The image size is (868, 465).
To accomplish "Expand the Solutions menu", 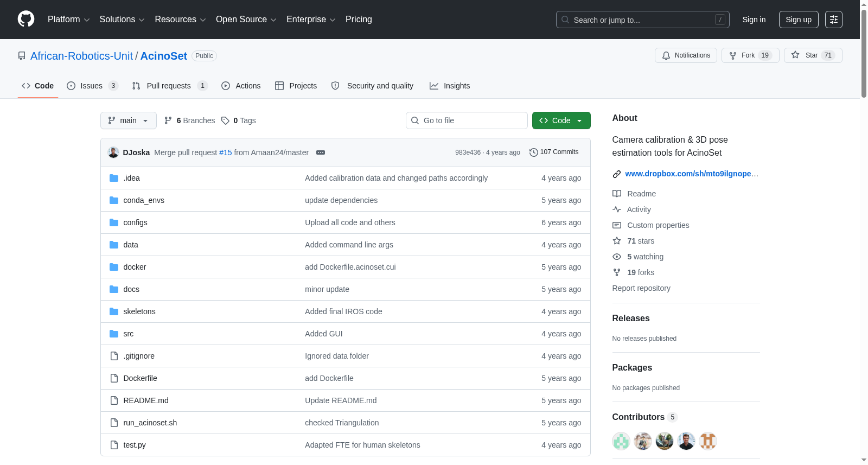I will (x=122, y=20).
